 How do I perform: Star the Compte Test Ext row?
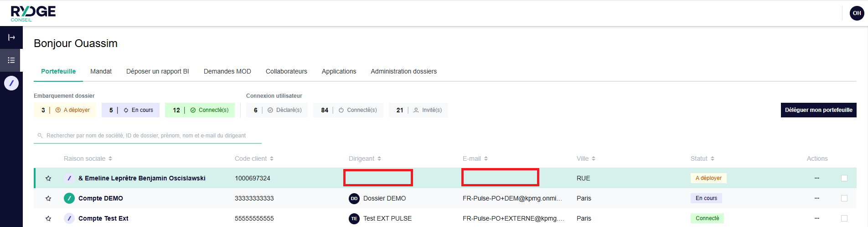(48, 218)
